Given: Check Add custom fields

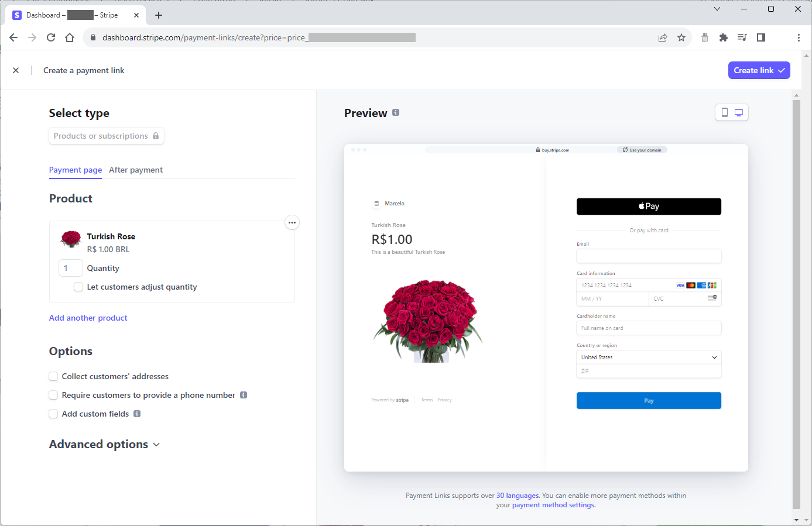Looking at the screenshot, I should click(53, 414).
